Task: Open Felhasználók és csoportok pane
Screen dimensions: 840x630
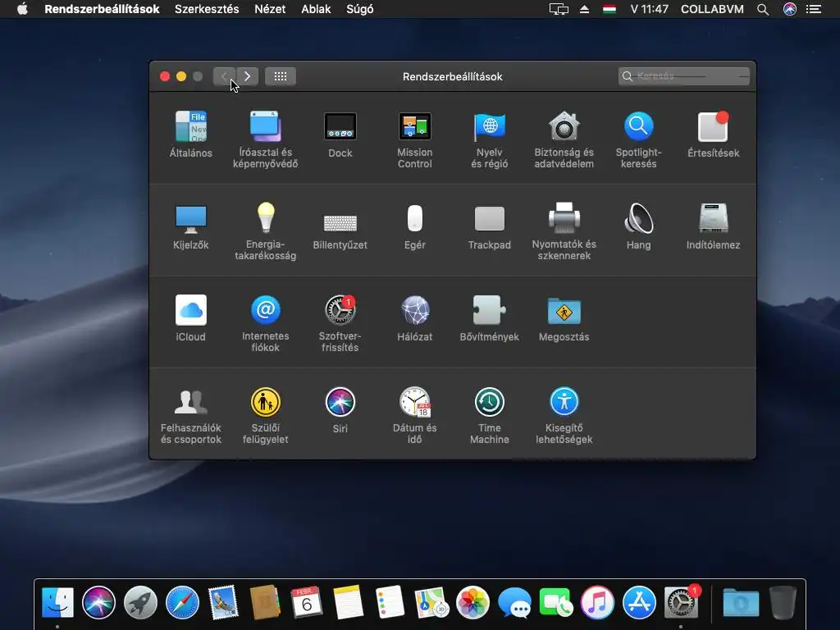Action: pos(190,415)
